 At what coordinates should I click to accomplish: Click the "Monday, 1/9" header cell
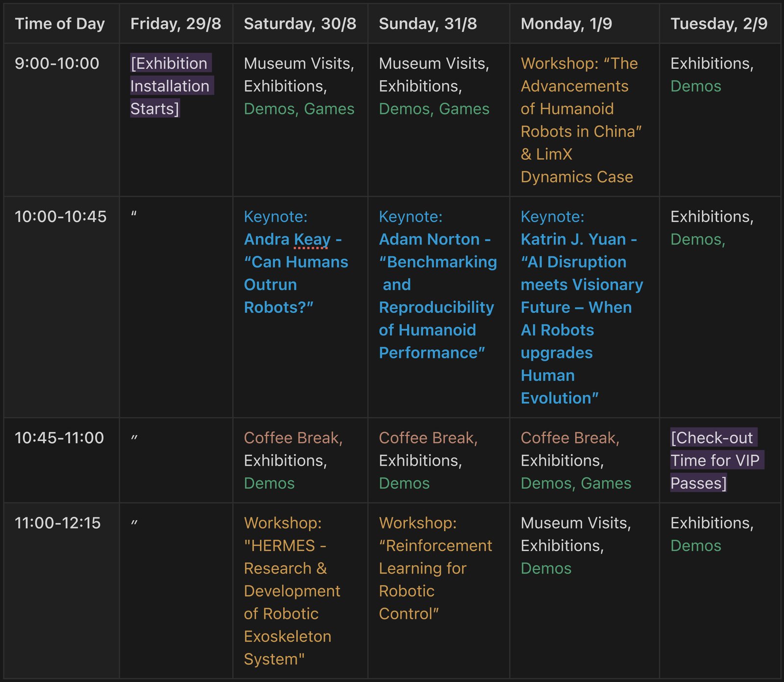click(566, 24)
